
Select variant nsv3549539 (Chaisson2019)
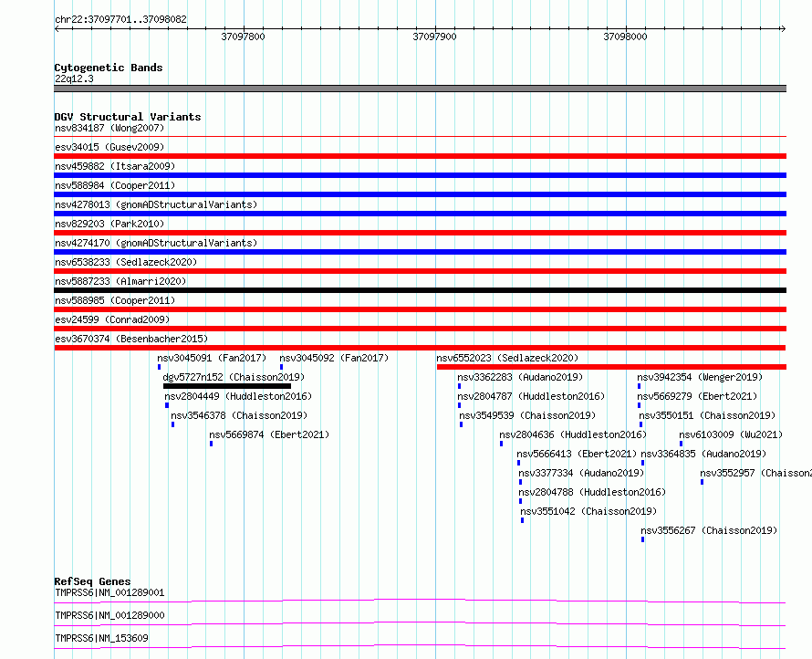tap(527, 415)
